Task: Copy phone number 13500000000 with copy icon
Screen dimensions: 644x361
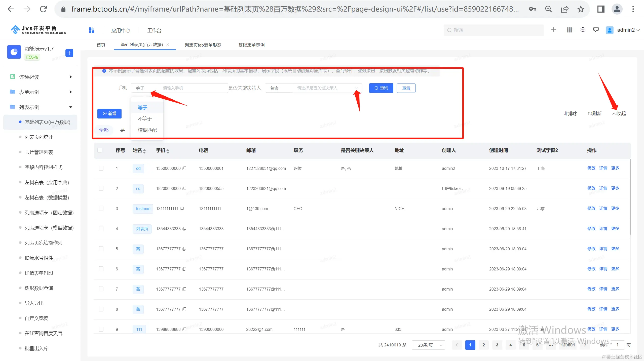Action: pyautogui.click(x=184, y=168)
